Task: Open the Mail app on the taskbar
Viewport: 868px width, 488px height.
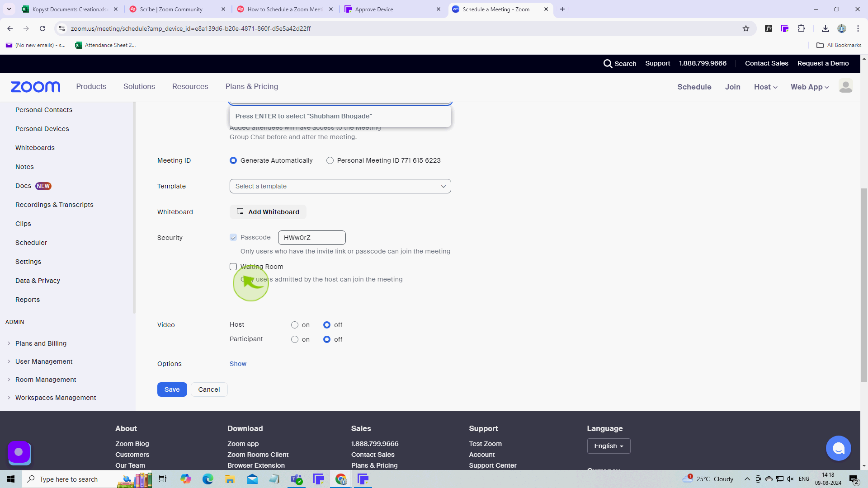Action: pyautogui.click(x=252, y=479)
